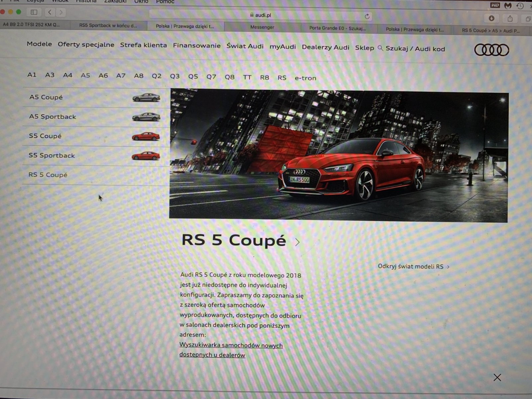Select the A3 model family
Screen dimensions: 532x399
pos(50,75)
